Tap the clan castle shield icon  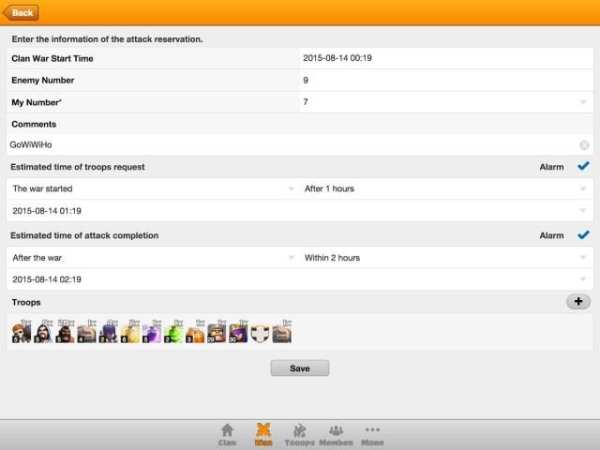tap(260, 333)
